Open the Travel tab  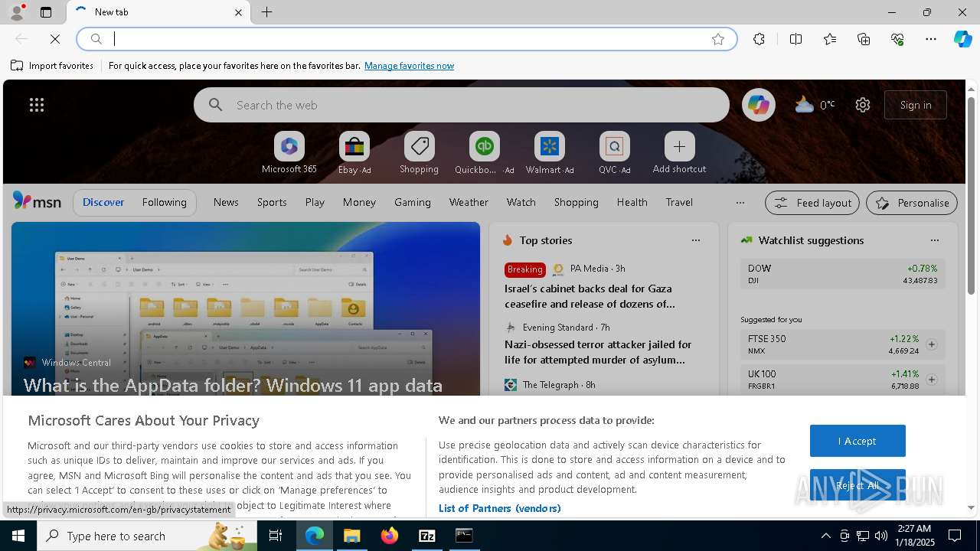(679, 202)
